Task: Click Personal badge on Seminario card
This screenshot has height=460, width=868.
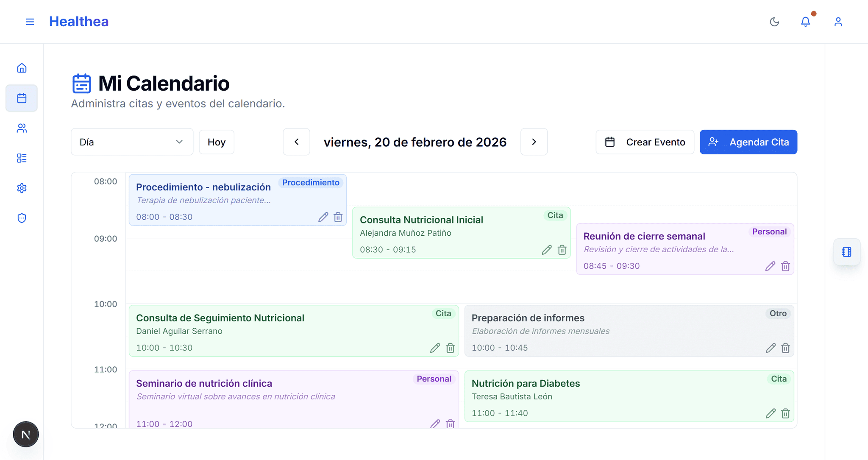Action: click(x=434, y=379)
